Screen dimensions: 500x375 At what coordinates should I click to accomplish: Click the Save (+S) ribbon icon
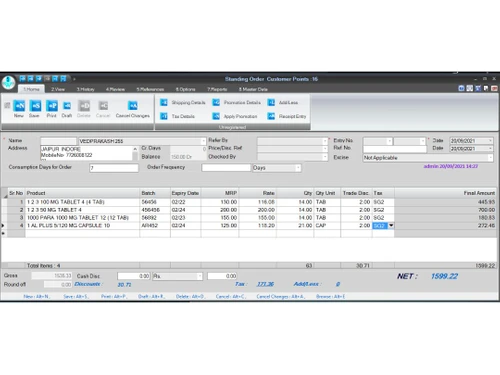click(x=35, y=106)
